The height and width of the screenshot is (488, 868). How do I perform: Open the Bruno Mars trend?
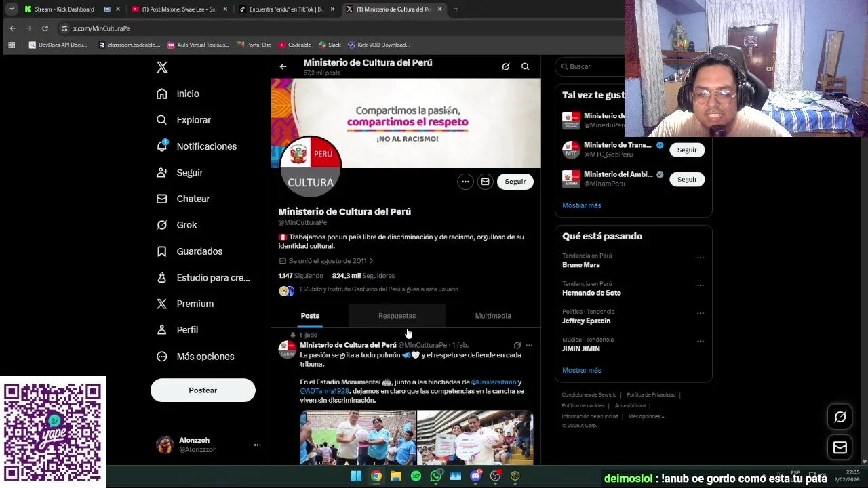tap(581, 265)
